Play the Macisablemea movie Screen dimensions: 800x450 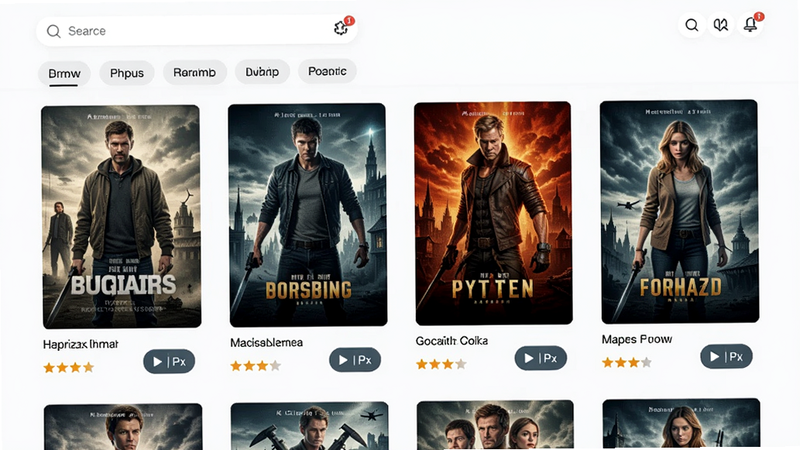point(355,360)
